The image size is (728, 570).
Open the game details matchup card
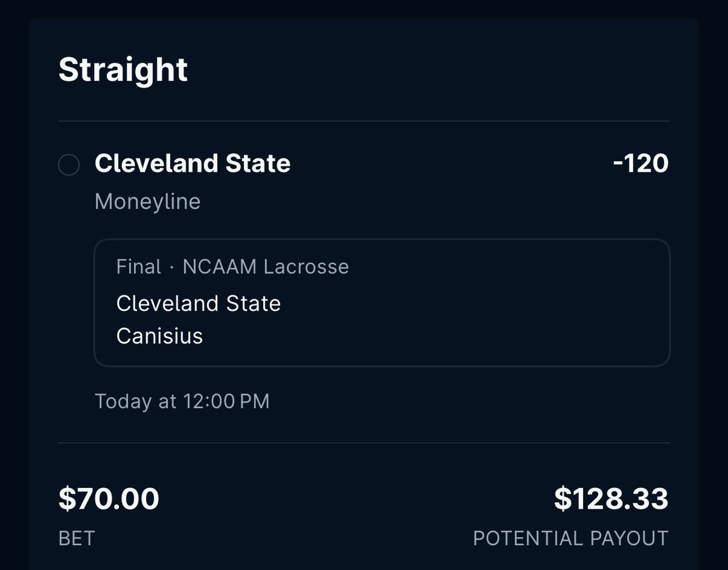point(382,302)
